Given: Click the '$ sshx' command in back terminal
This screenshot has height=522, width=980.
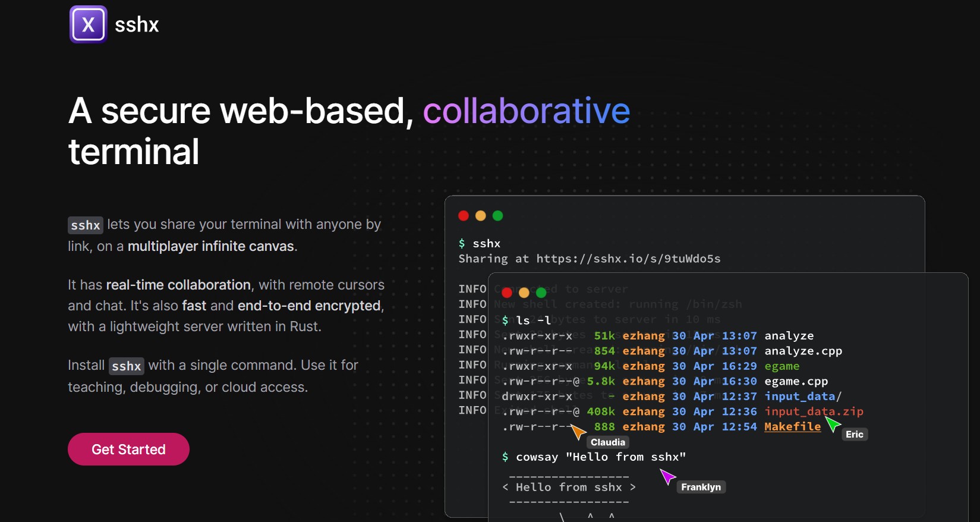Looking at the screenshot, I should tap(480, 243).
